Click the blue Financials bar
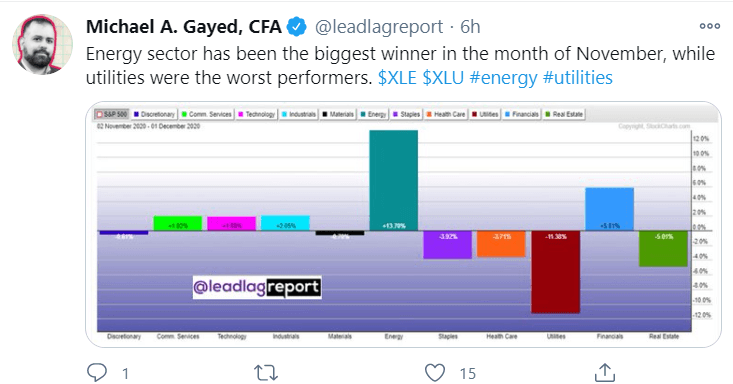 point(610,209)
